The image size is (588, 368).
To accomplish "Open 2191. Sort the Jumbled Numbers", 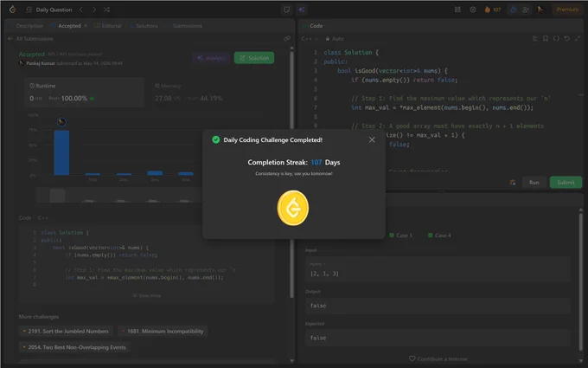I will pyautogui.click(x=66, y=331).
